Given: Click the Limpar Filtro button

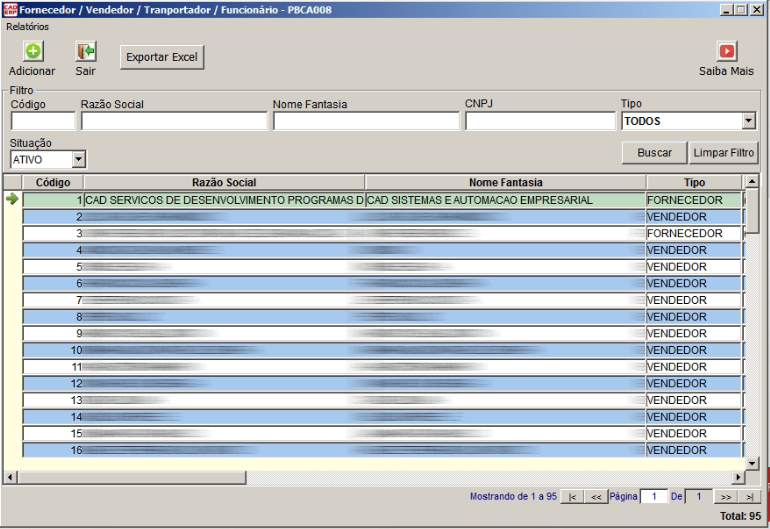Looking at the screenshot, I should pyautogui.click(x=723, y=153).
